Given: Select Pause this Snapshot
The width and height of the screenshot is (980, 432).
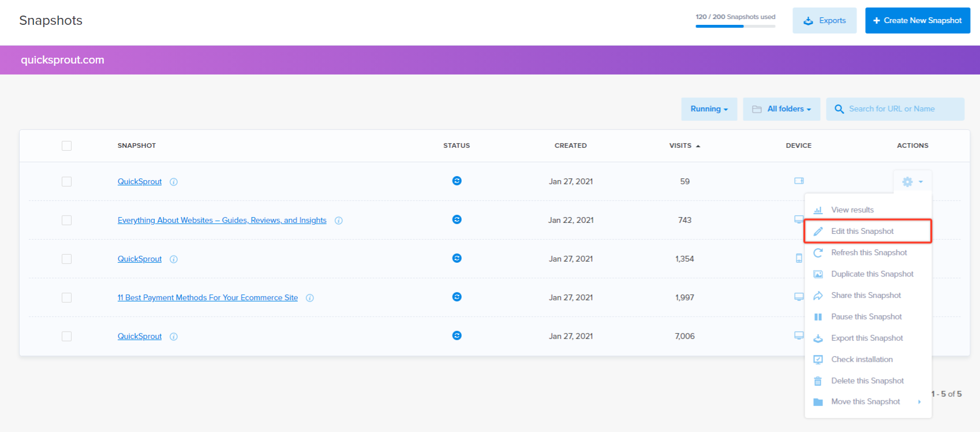Looking at the screenshot, I should coord(868,317).
